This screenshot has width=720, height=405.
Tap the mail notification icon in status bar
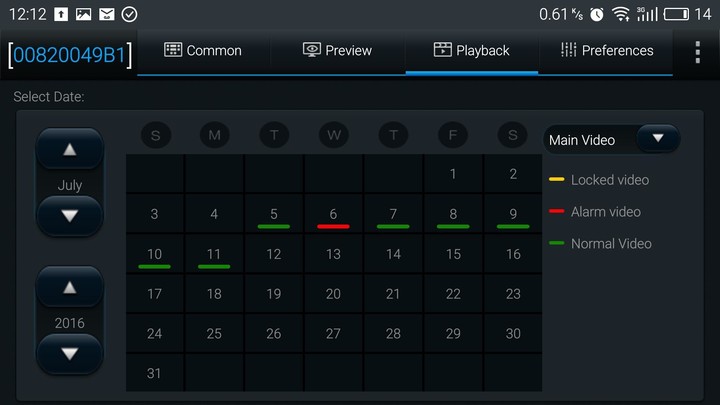[107, 14]
